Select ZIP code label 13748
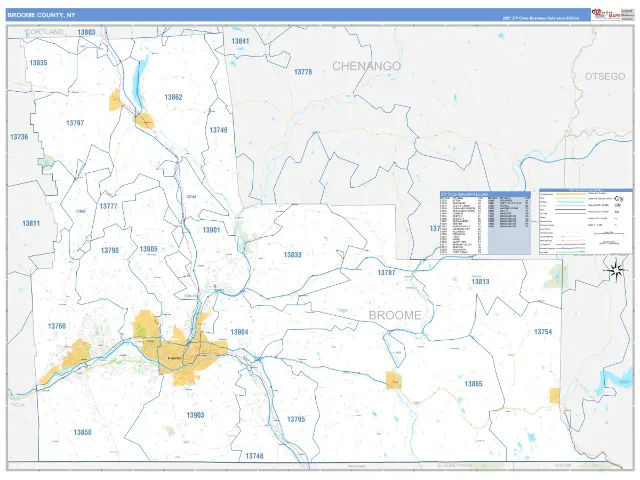Viewport: 640px width, 480px height. (254, 456)
